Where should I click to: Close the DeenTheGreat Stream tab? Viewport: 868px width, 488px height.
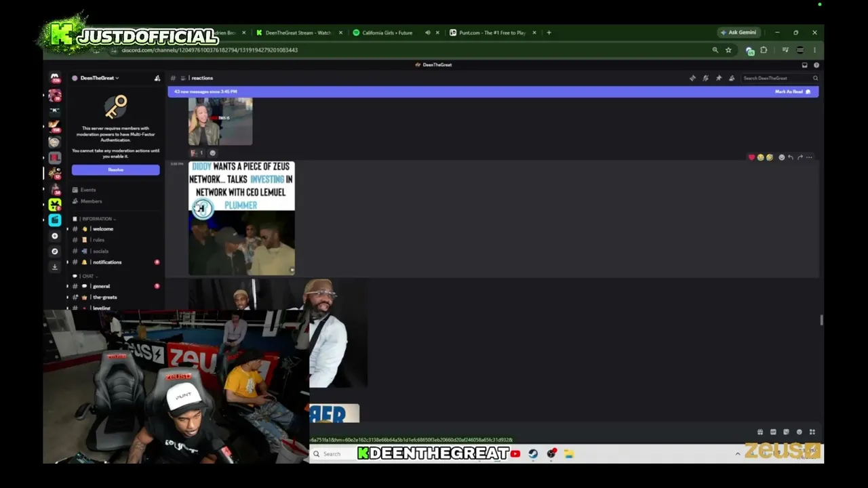click(x=340, y=33)
